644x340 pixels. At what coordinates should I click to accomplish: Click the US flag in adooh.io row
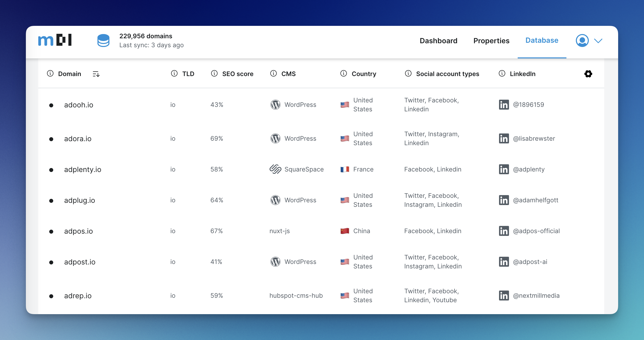tap(345, 105)
